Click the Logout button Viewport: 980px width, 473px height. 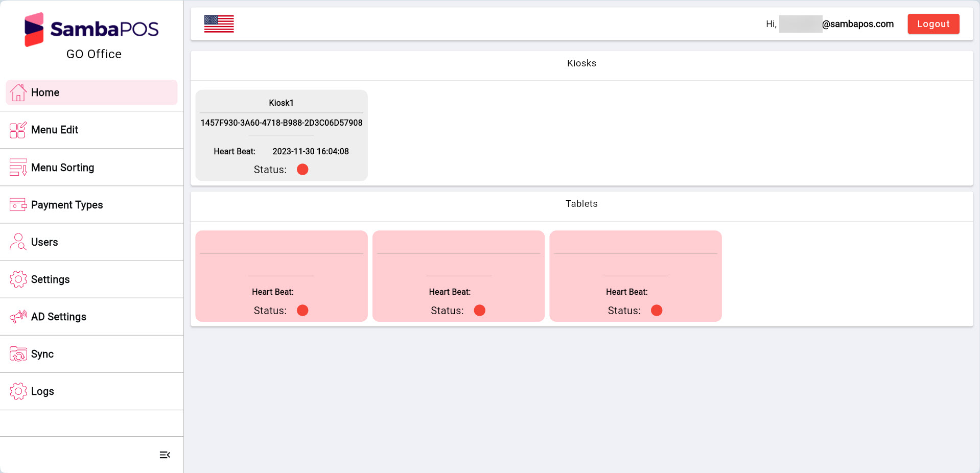pos(933,23)
